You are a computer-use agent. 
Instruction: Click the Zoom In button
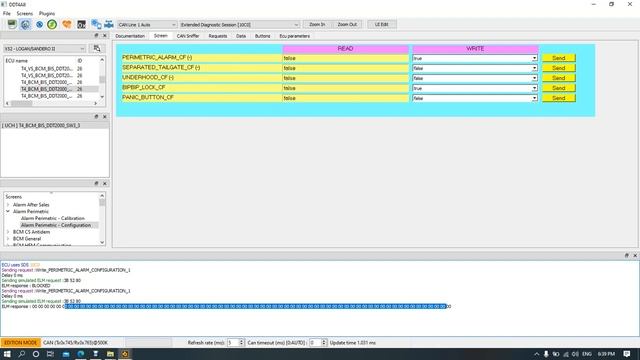(x=317, y=24)
